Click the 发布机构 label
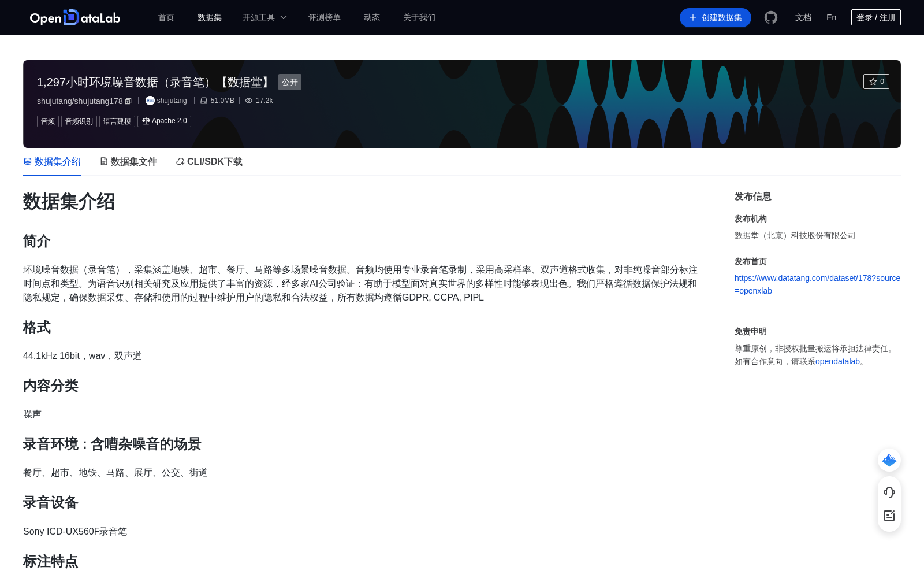The image size is (924, 578). [751, 218]
